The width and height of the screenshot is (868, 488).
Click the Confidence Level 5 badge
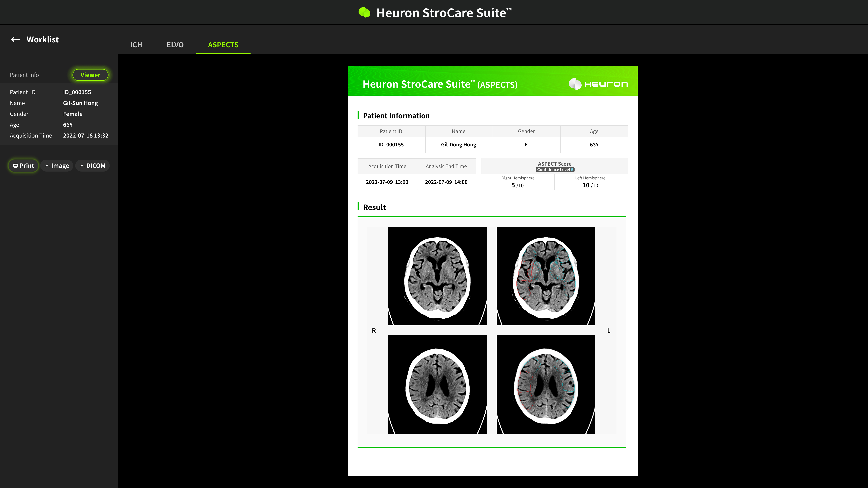pyautogui.click(x=555, y=170)
